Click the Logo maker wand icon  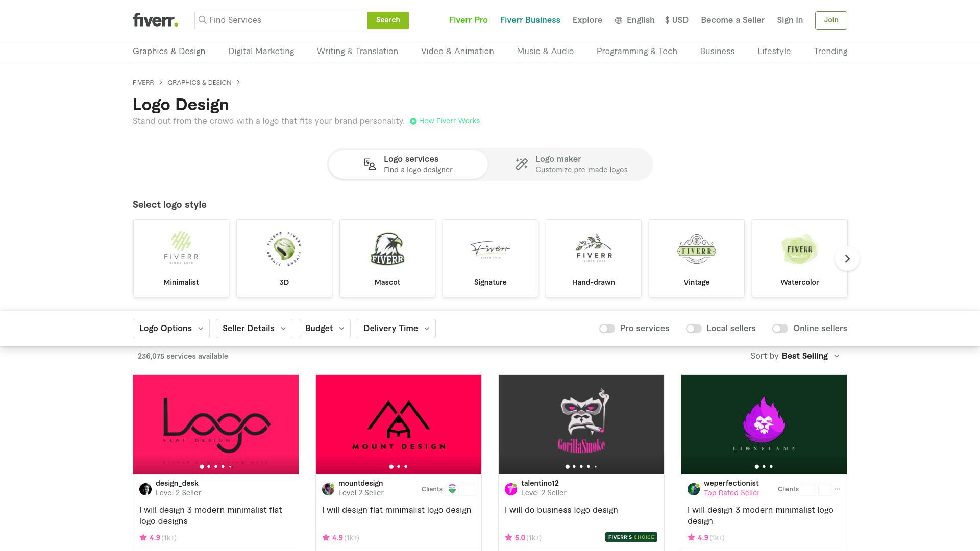tap(521, 164)
